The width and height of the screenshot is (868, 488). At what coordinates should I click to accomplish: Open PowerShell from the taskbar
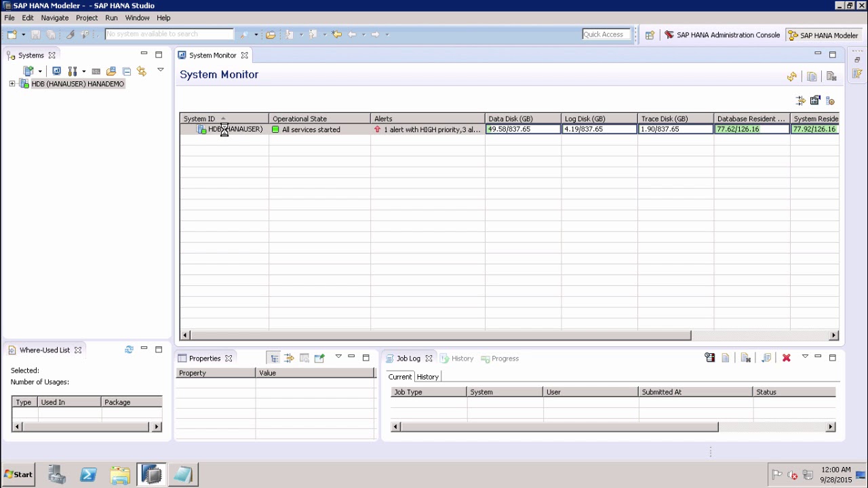coord(88,475)
